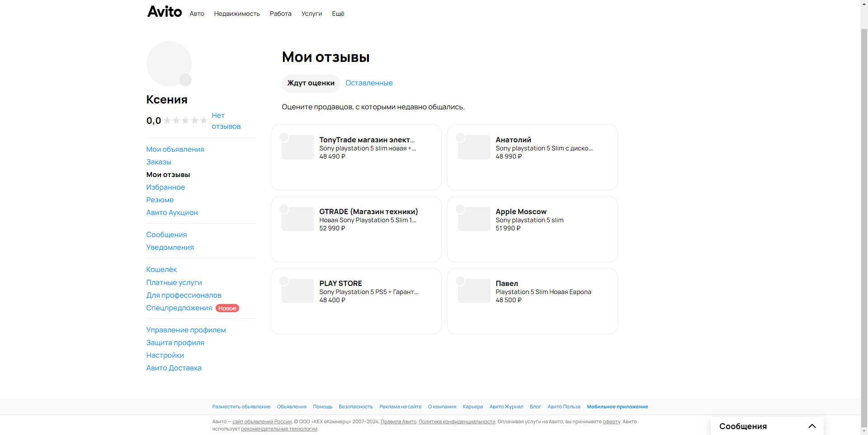Open footer link Мобильное приложение
The height and width of the screenshot is (435, 868).
tap(618, 407)
